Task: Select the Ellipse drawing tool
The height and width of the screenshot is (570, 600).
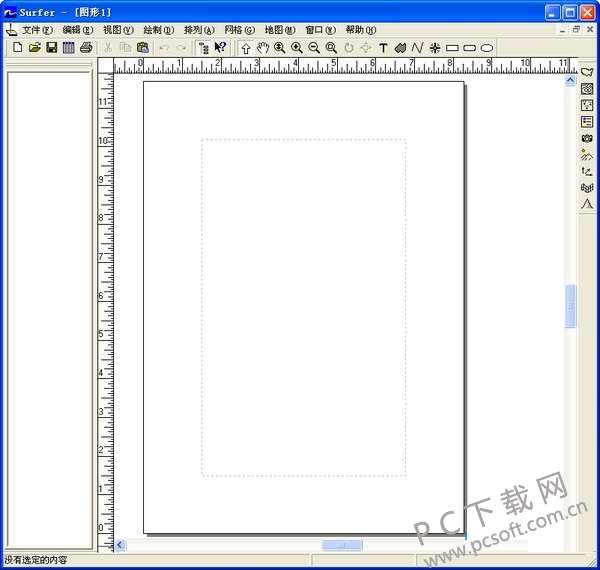Action: [486, 48]
